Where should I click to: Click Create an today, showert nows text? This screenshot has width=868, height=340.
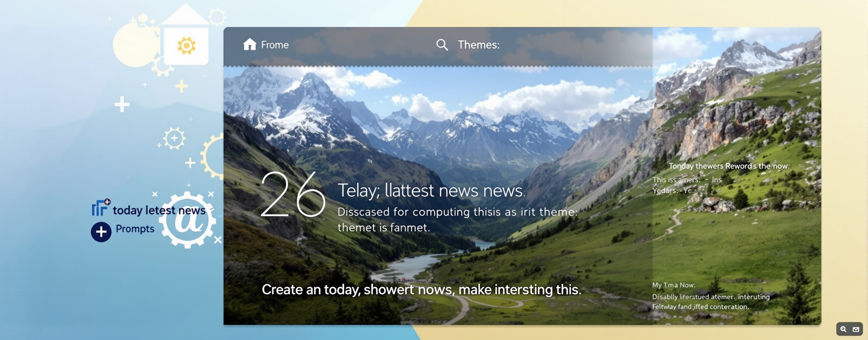(x=422, y=290)
